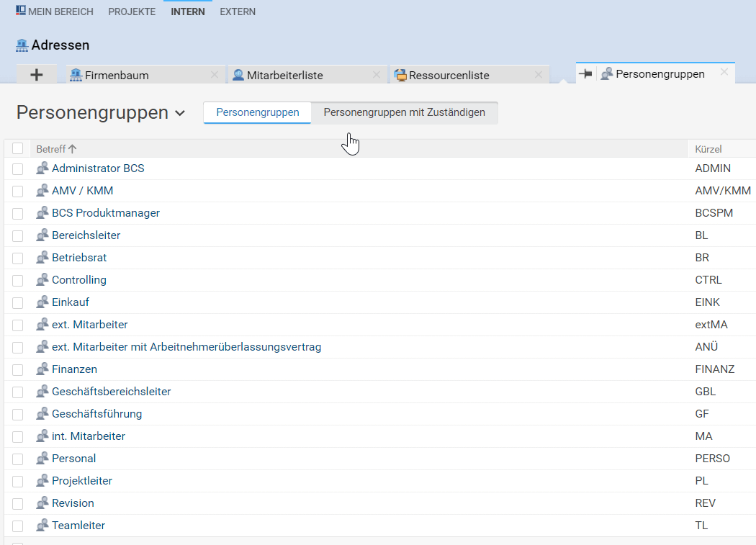Screen dimensions: 756x545
Task: Click the MEIN BEREICH icon
Action: [x=21, y=10]
